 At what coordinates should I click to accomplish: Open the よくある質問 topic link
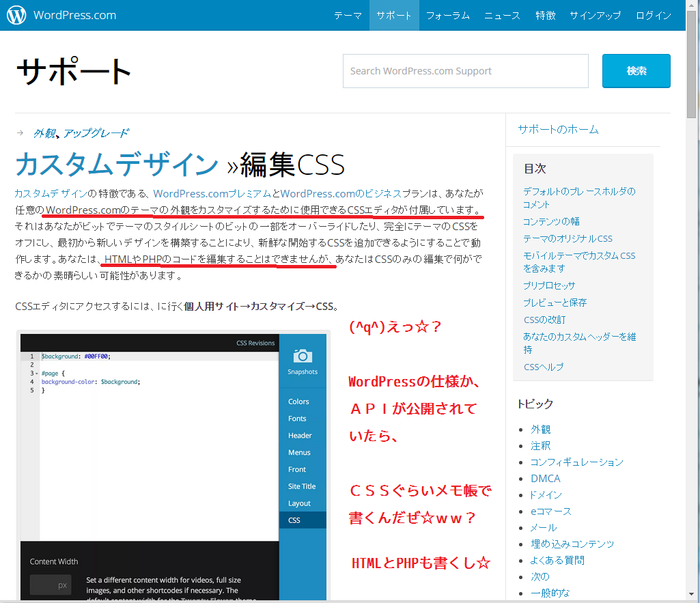(557, 561)
